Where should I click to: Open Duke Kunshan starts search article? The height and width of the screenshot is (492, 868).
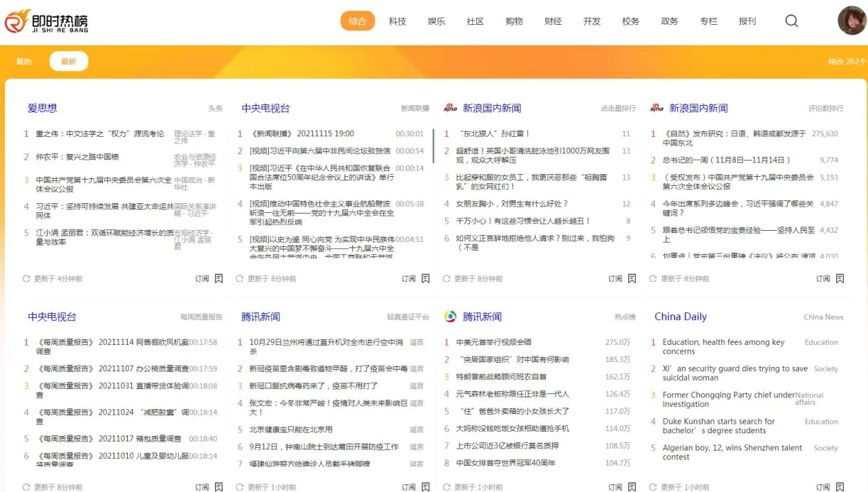pos(719,426)
